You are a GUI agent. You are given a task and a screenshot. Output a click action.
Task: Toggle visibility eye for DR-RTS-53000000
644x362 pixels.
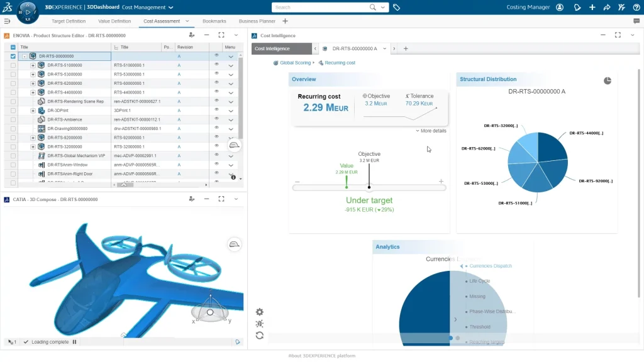click(216, 74)
